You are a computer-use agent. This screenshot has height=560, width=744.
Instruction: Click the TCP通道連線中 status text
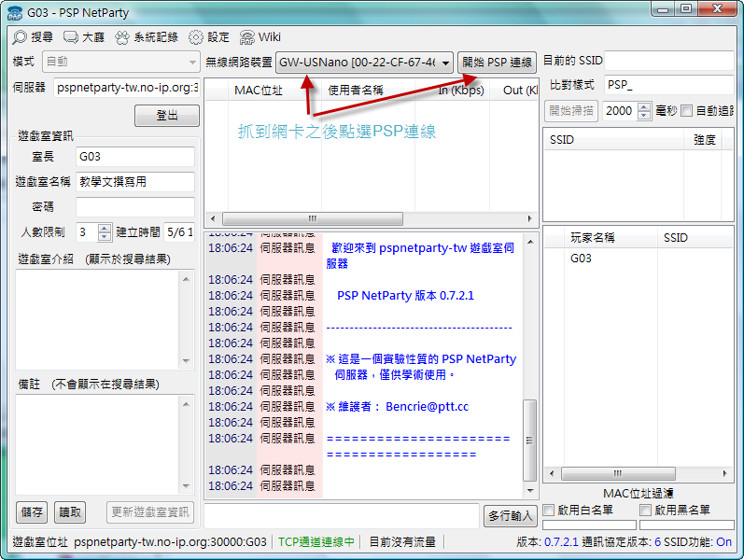click(316, 542)
